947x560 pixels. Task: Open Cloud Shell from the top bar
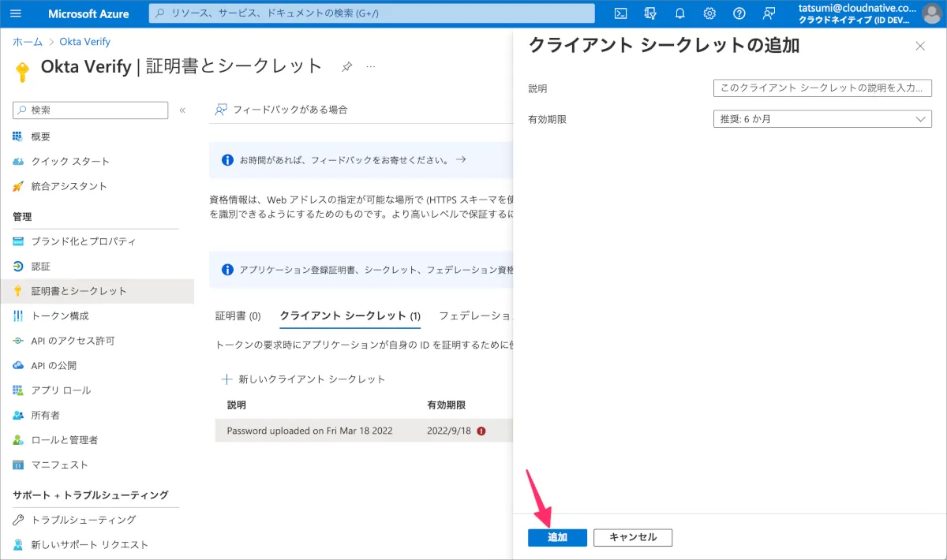(621, 13)
